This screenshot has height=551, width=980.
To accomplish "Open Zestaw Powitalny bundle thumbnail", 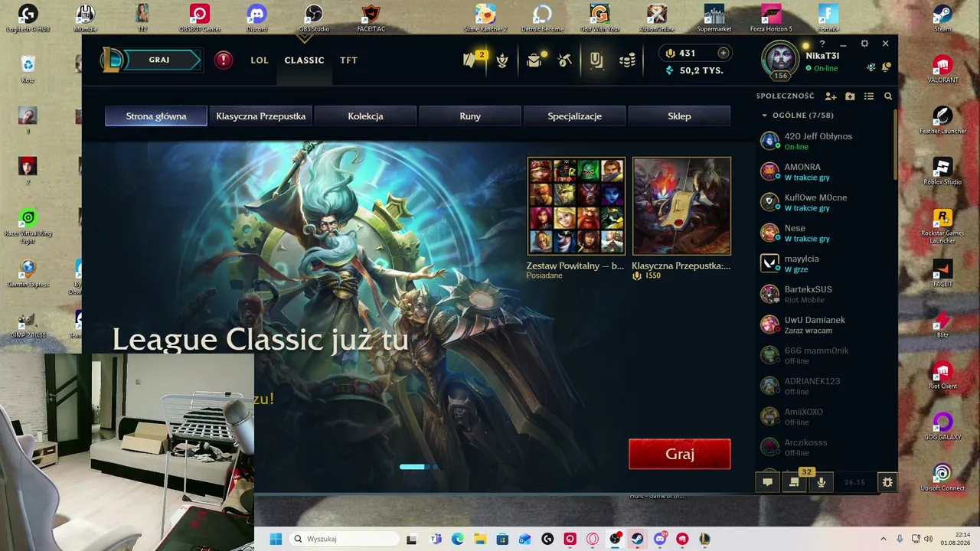I will 577,206.
